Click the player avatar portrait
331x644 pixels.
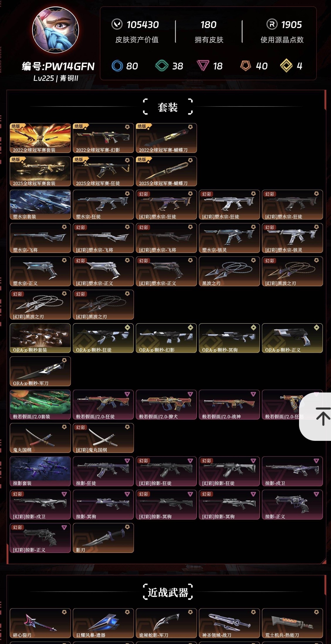(56, 30)
